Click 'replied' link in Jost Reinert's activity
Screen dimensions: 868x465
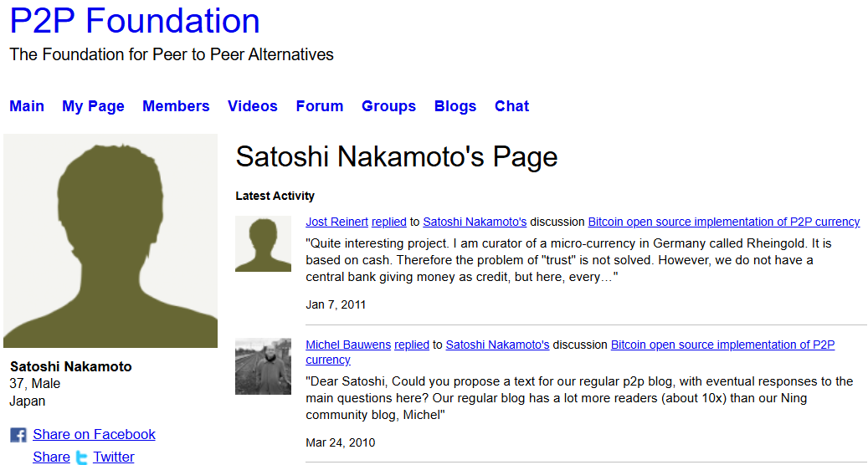click(388, 222)
